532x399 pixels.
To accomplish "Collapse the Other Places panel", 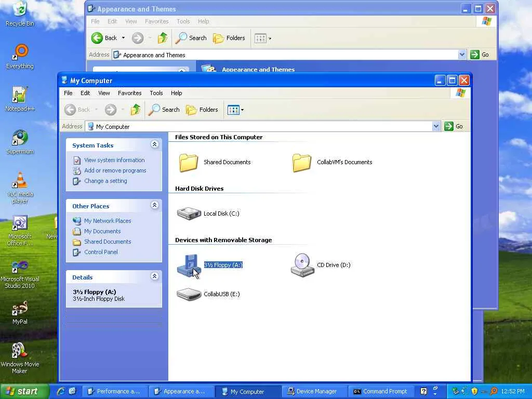I will point(154,205).
